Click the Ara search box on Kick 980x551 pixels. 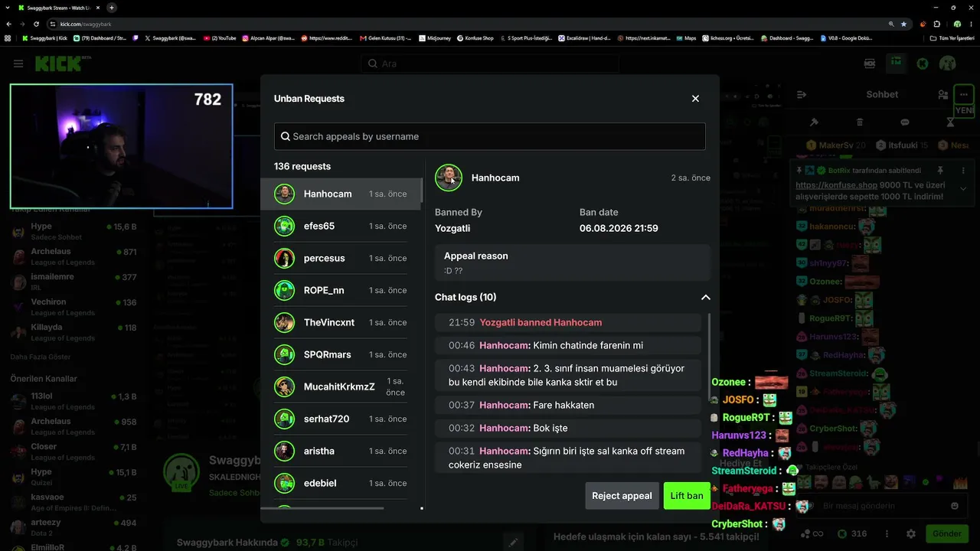point(490,64)
